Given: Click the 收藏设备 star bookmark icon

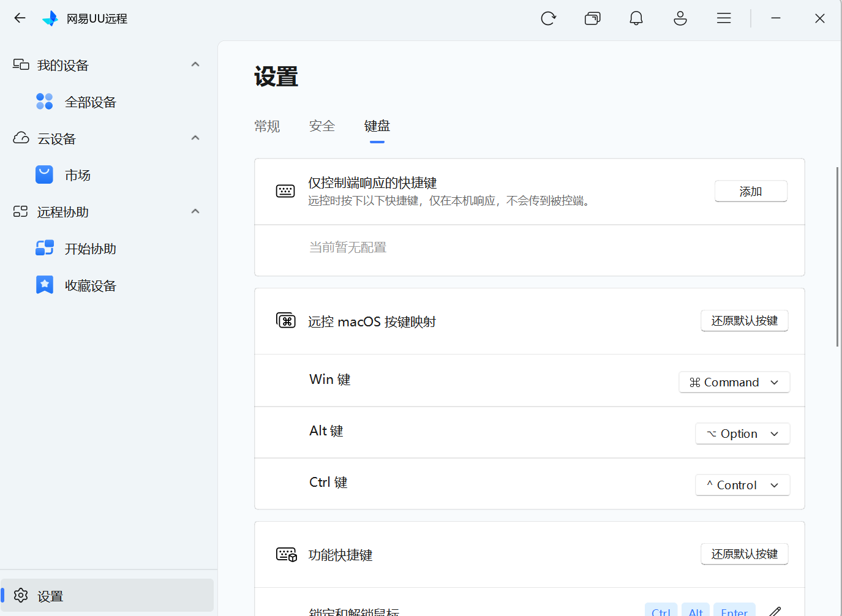Looking at the screenshot, I should pos(45,285).
